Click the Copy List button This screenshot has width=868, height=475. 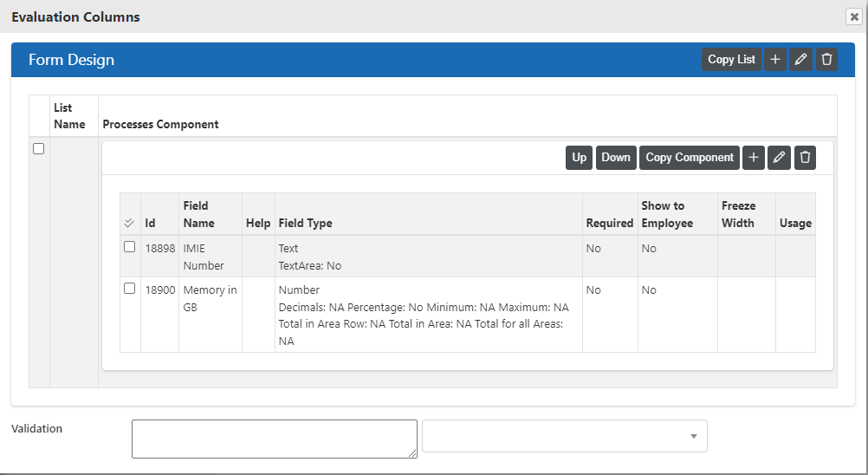click(731, 59)
